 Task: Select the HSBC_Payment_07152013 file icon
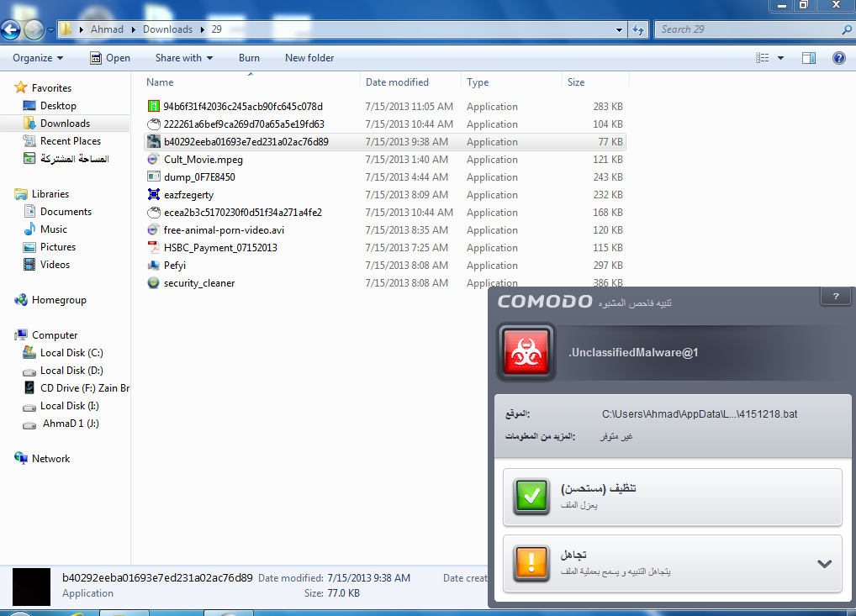coord(154,248)
